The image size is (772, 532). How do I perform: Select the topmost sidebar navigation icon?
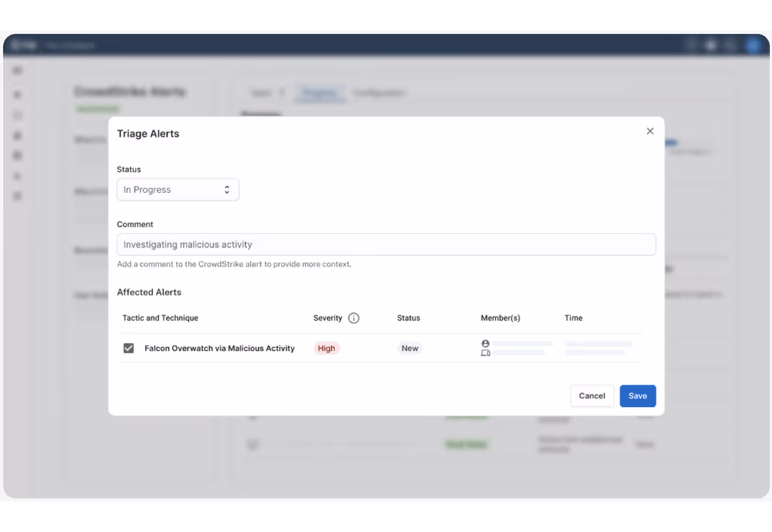pyautogui.click(x=17, y=70)
